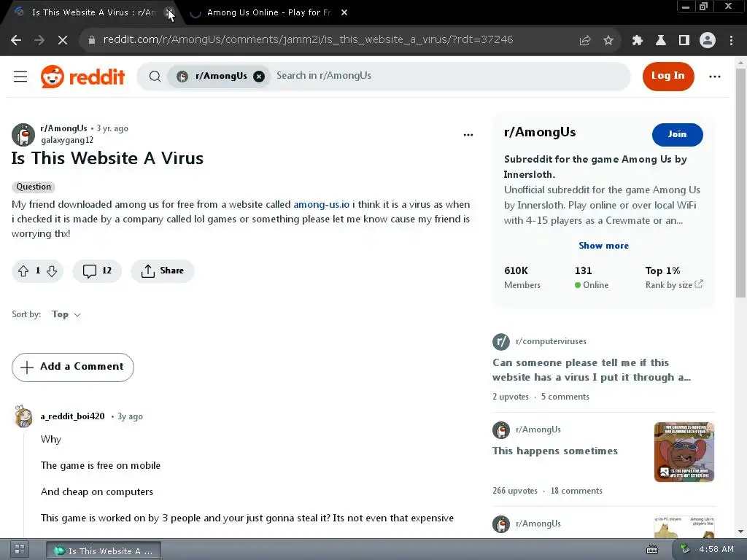Join the r/AmongUs community
747x560 pixels.
click(678, 135)
